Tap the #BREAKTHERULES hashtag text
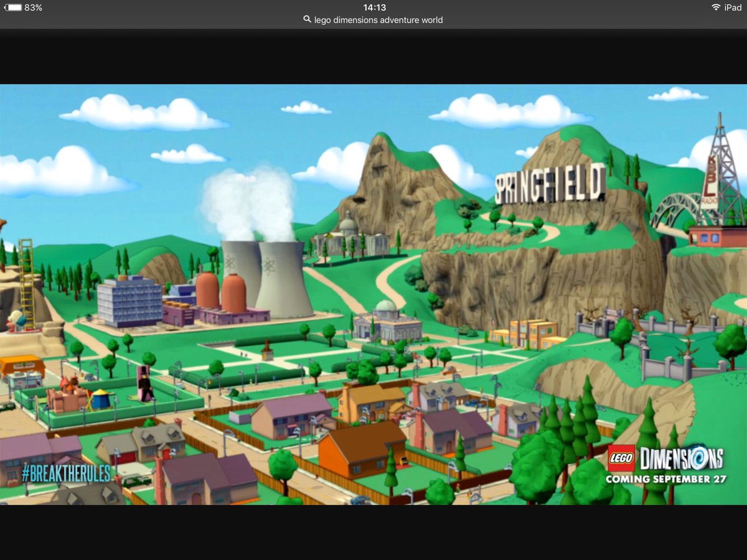Viewport: 747px width, 560px height. 66,474
